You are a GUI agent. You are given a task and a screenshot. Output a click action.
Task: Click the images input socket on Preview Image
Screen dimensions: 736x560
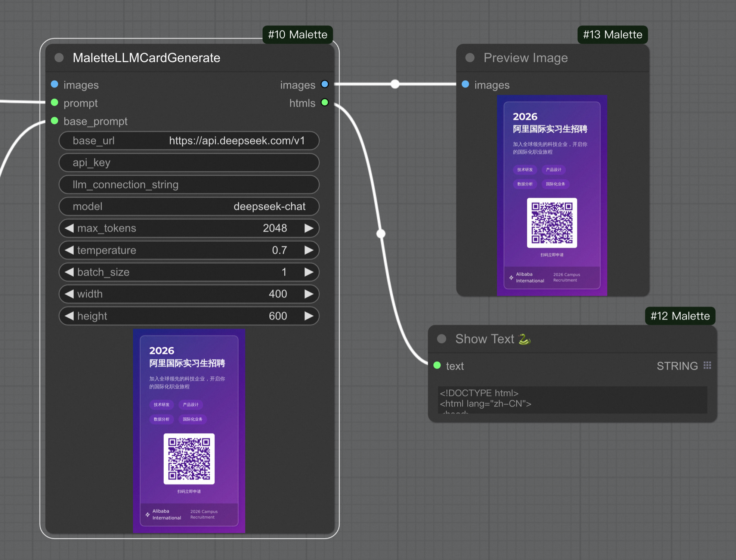coord(466,84)
